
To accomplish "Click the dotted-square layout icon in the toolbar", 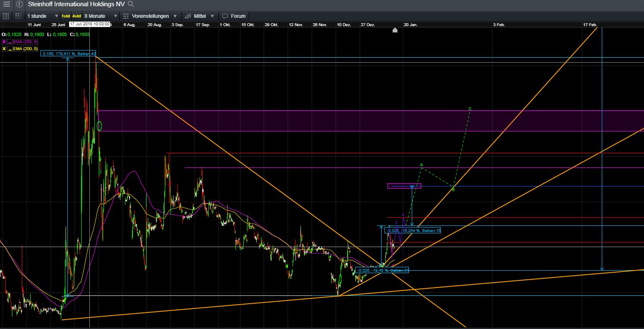I will [x=18, y=16].
